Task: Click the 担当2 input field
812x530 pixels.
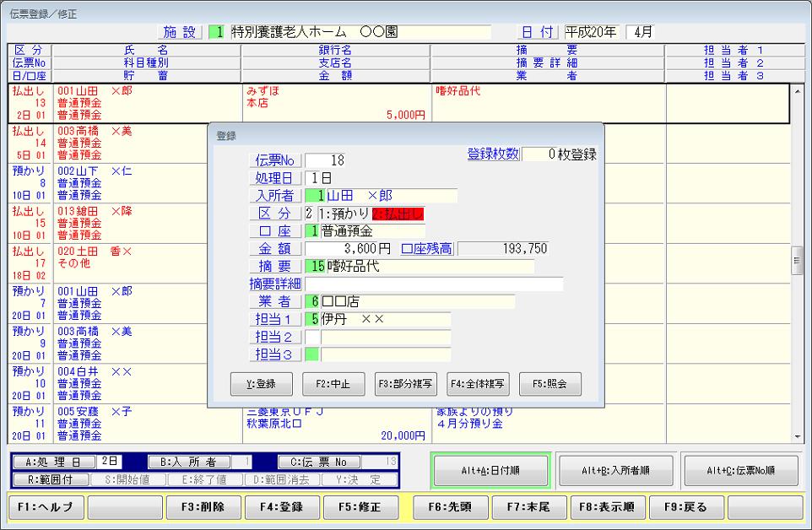Action: click(385, 338)
